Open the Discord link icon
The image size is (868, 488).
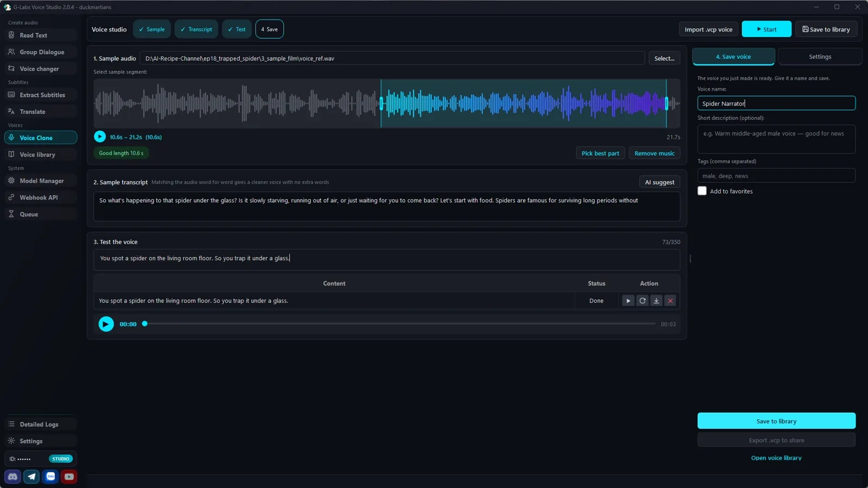pyautogui.click(x=12, y=477)
